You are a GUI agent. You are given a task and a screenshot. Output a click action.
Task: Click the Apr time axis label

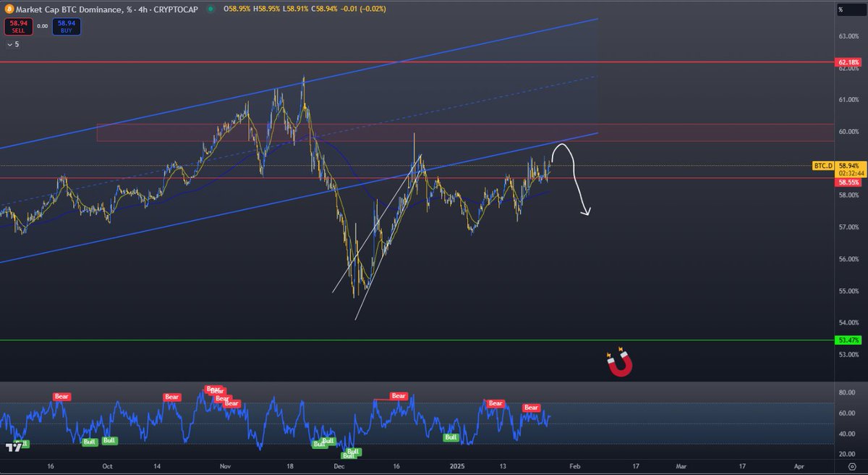point(799,467)
